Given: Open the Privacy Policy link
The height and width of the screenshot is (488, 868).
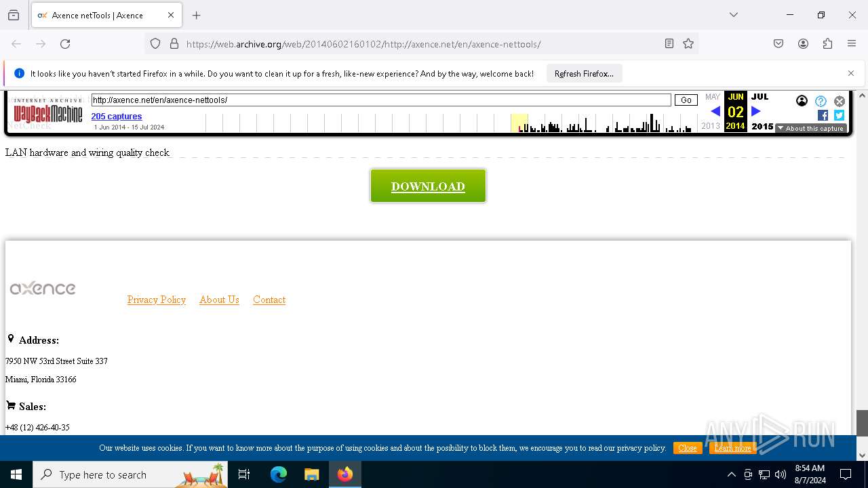Looking at the screenshot, I should (157, 300).
